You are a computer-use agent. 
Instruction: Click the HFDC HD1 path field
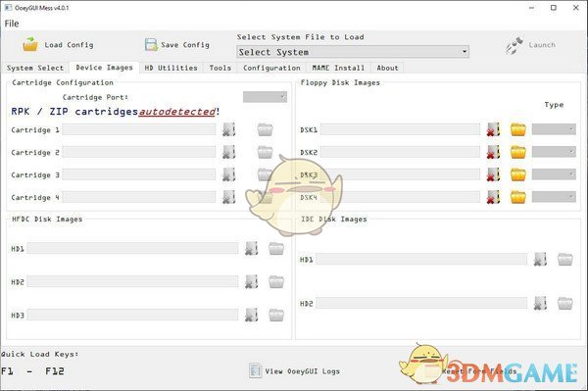pyautogui.click(x=132, y=248)
